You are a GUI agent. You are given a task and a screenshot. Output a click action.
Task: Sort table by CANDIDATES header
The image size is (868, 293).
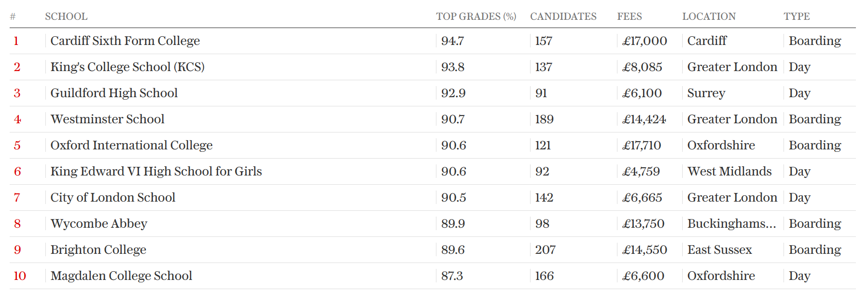[x=563, y=16]
